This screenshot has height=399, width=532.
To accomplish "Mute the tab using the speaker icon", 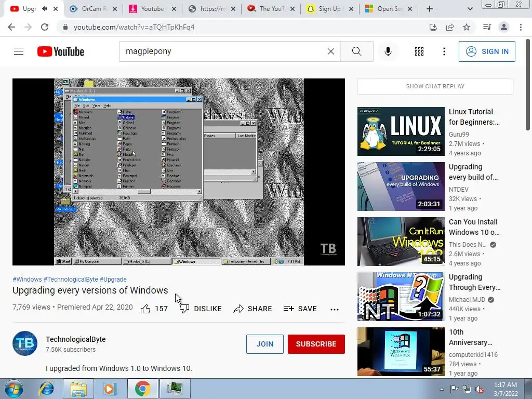I will [x=45, y=9].
